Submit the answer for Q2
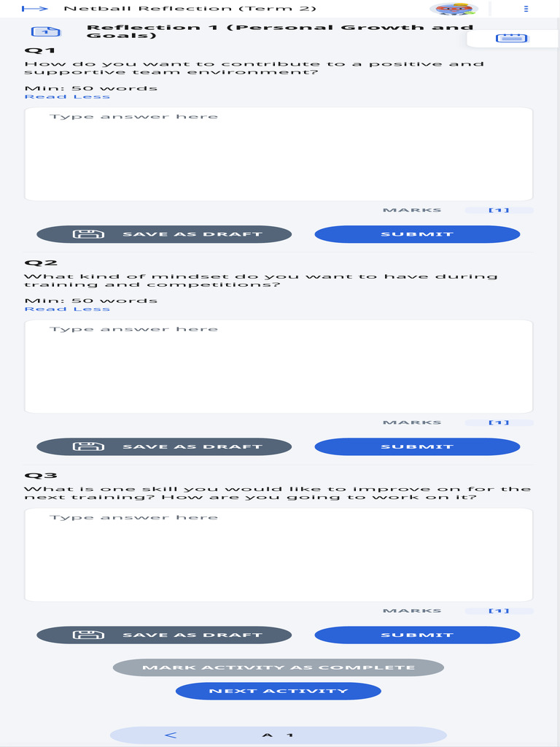Viewport: 560px width, 747px height. click(x=417, y=446)
